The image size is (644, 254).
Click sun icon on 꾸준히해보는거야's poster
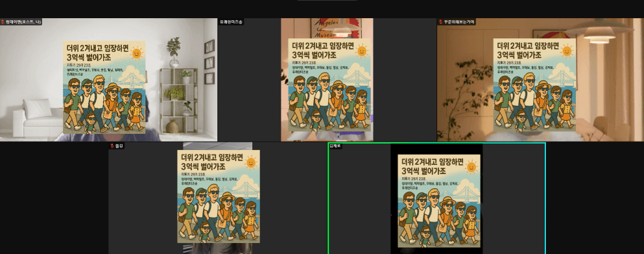(567, 51)
